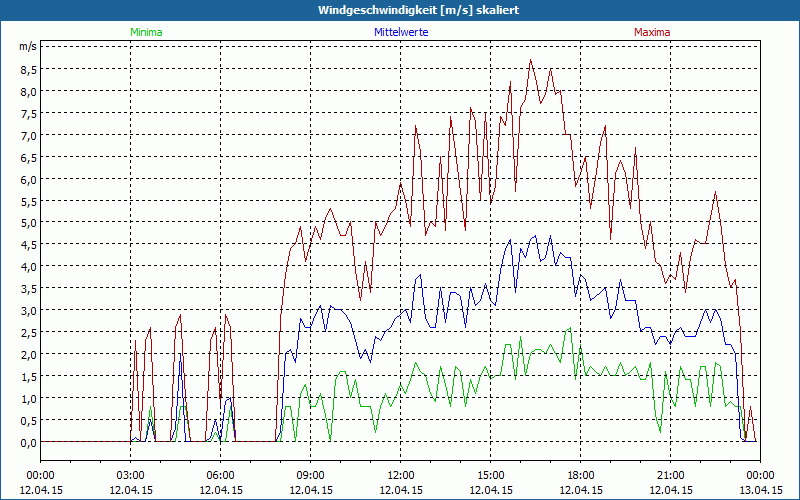Screen dimensions: 800x500
Task: Click the Mittelwerte legend label
Action: (401, 32)
